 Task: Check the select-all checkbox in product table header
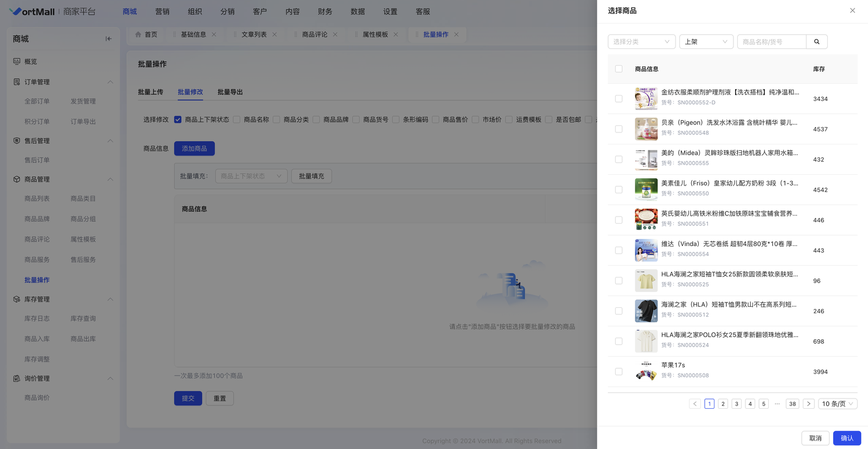(x=618, y=69)
